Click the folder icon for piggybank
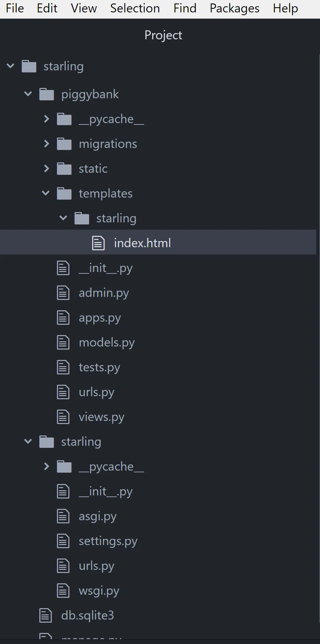The width and height of the screenshot is (320, 644). click(x=47, y=94)
